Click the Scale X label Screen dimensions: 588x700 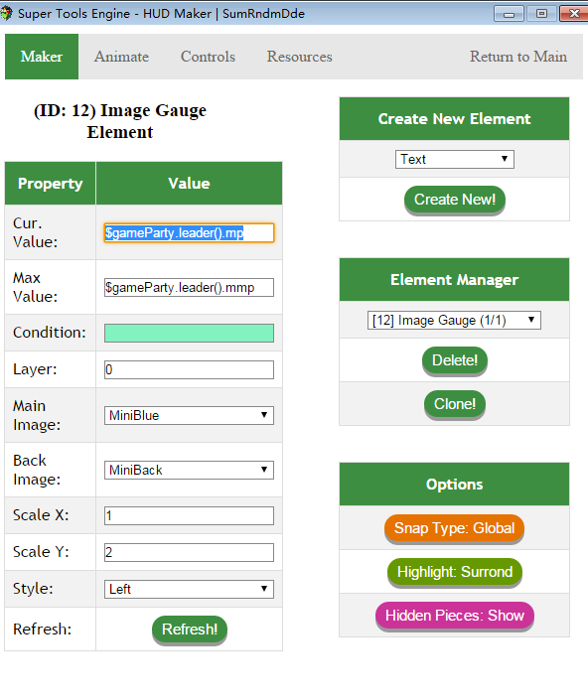(41, 515)
